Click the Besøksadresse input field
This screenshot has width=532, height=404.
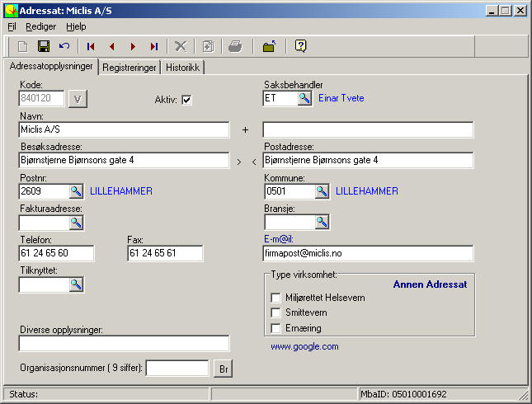(x=125, y=161)
